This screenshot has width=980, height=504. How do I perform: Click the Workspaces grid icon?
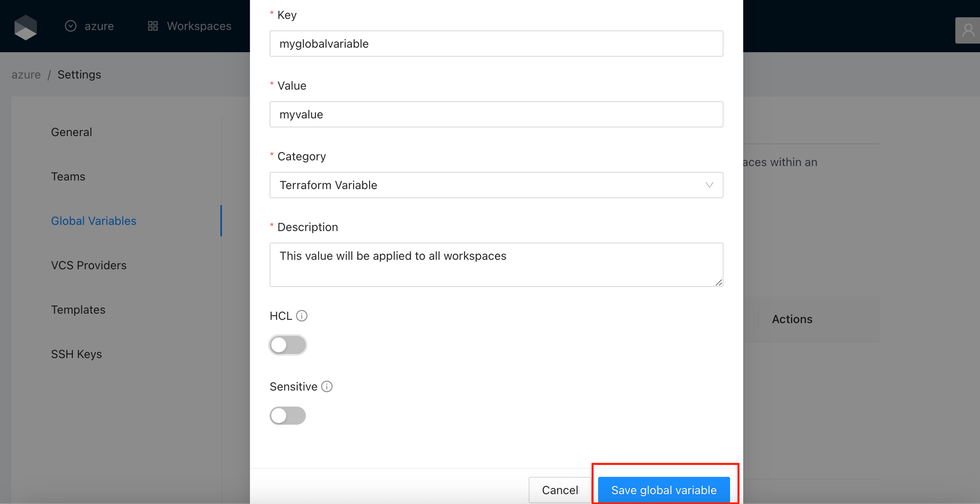point(153,26)
